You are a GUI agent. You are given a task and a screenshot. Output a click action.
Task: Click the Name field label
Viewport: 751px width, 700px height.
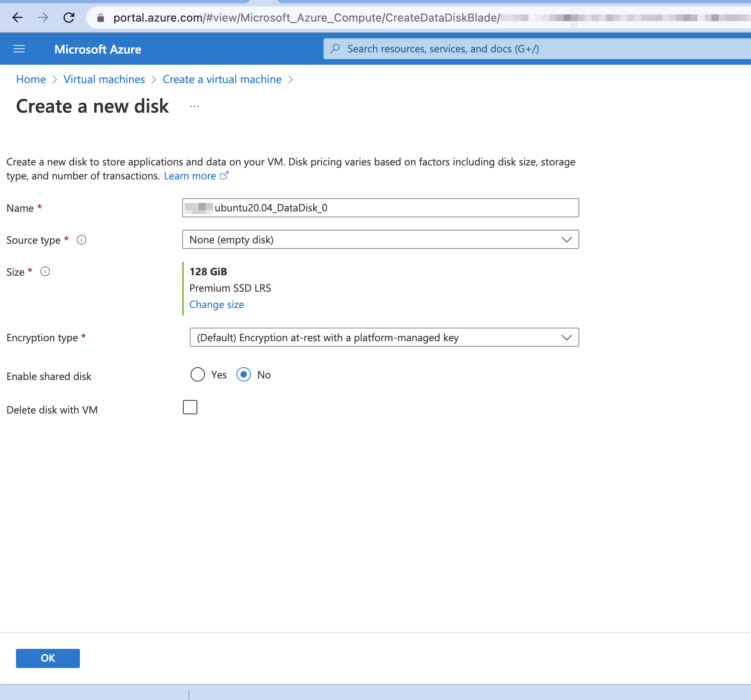[x=20, y=208]
